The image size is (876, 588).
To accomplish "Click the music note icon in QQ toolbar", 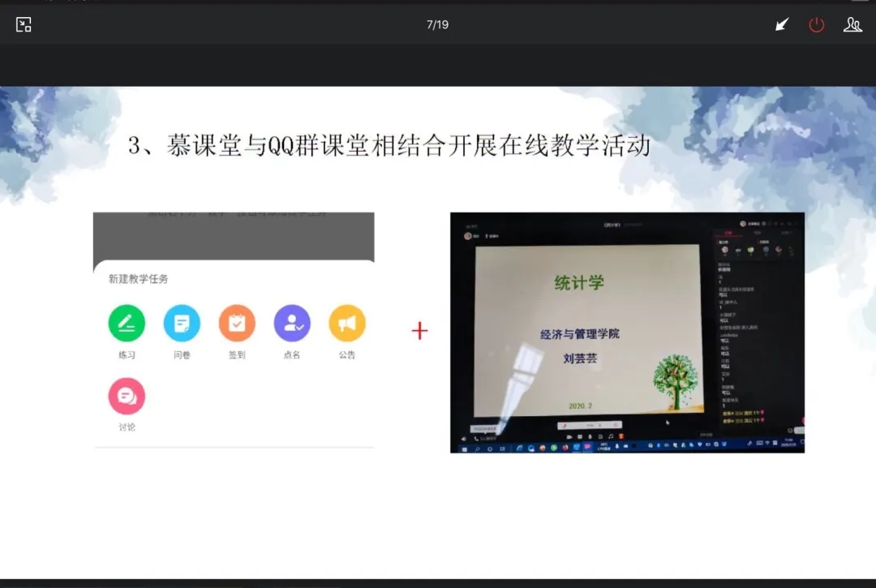I will 611,437.
